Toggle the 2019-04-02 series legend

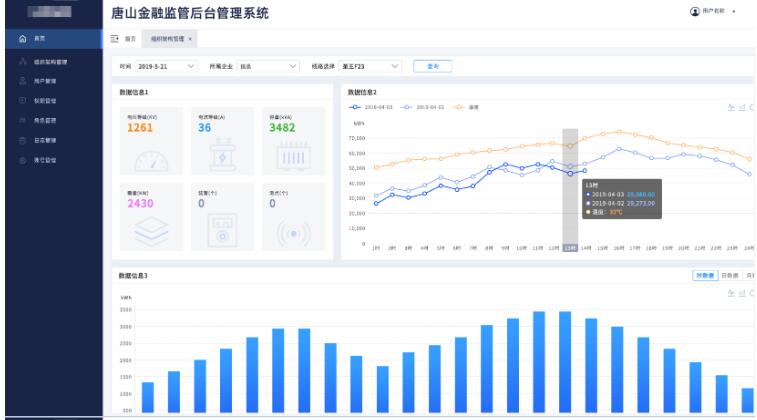(x=425, y=105)
